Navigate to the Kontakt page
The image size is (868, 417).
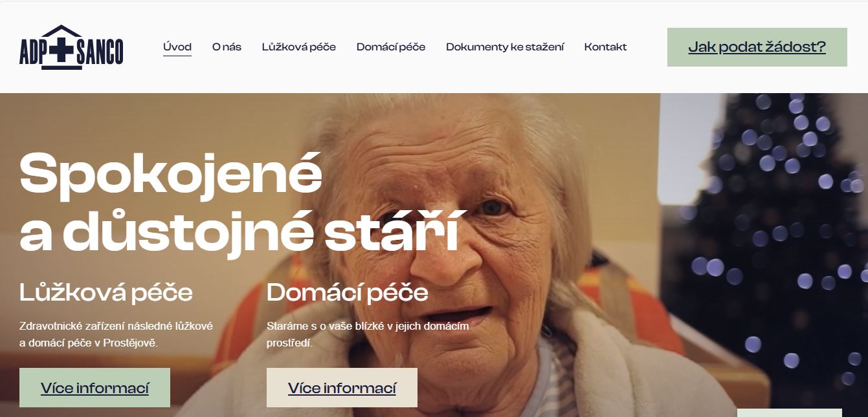click(605, 47)
